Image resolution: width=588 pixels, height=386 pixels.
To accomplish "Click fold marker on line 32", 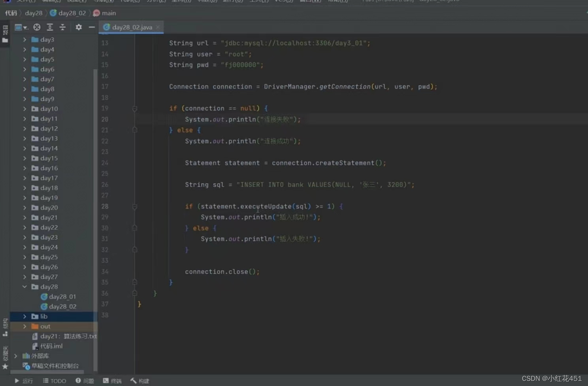I will [x=134, y=250].
